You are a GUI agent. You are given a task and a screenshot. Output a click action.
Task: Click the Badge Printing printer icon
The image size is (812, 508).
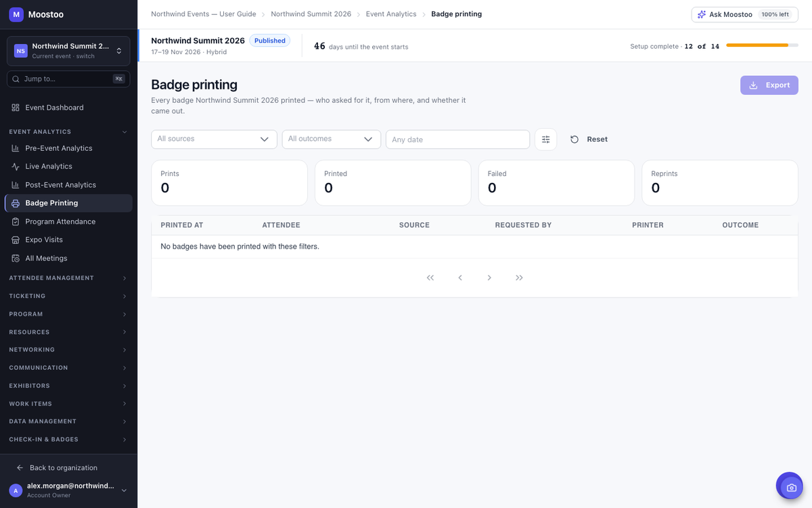coord(16,203)
